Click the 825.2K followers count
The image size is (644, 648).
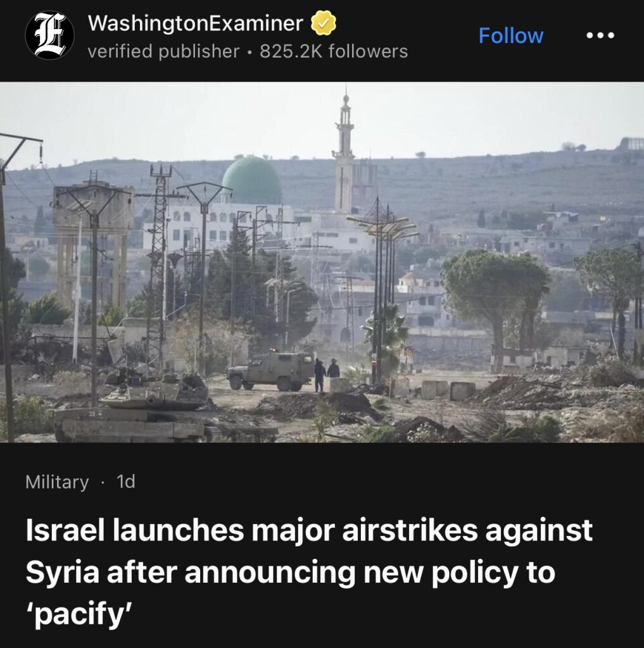(334, 52)
